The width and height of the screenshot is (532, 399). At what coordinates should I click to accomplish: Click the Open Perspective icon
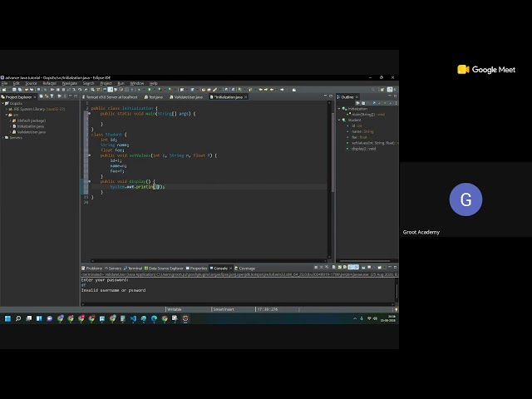(x=382, y=90)
